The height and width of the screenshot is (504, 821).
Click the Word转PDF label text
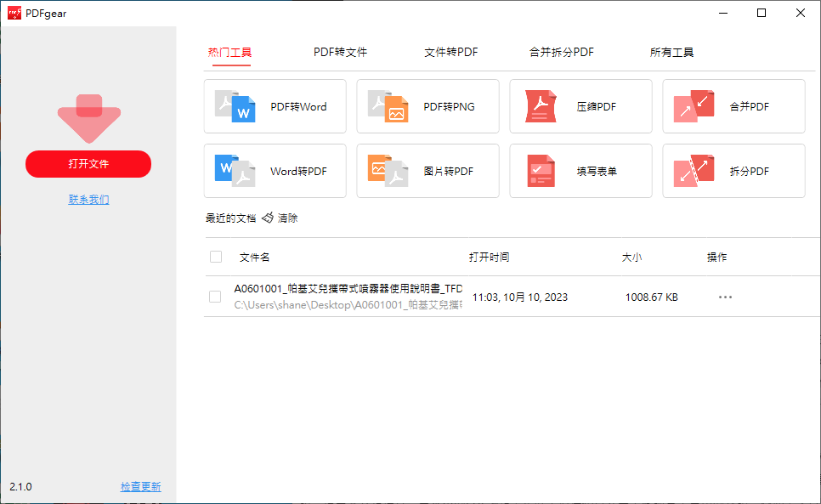[x=298, y=171]
